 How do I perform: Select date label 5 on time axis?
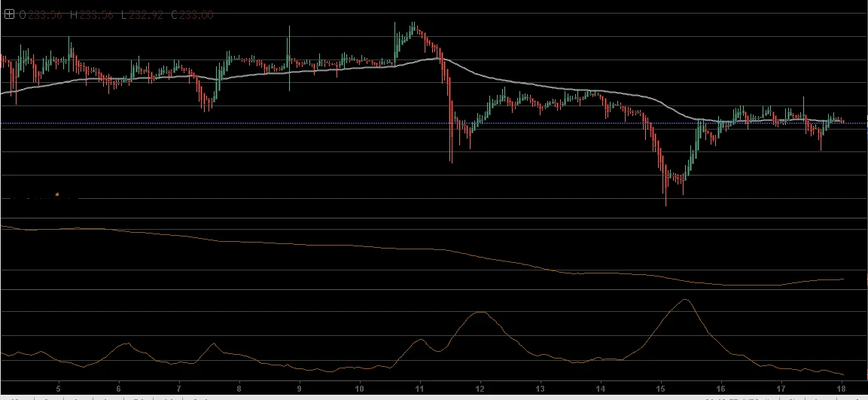point(59,389)
